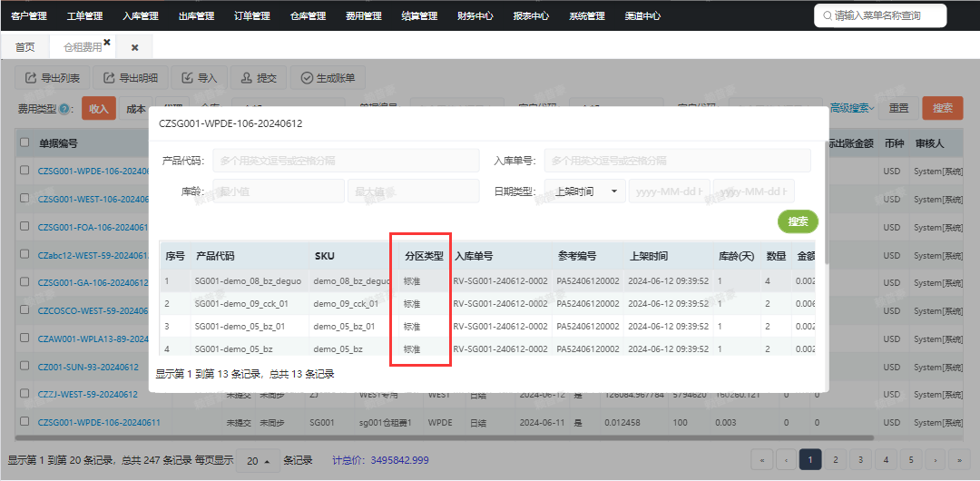This screenshot has width=980, height=481.
Task: Click the 导入 import toolbar button
Action: point(199,78)
